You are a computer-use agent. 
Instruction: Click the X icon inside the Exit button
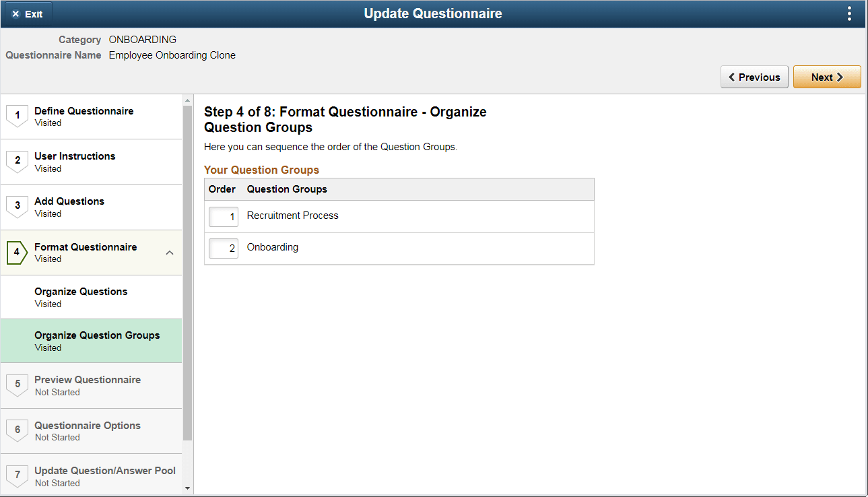(x=16, y=13)
